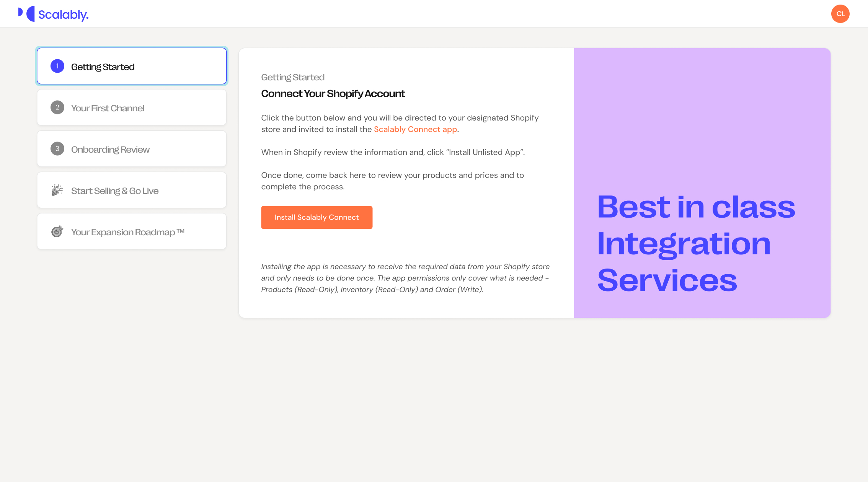Click the target roadmap icon
Screen dimensions: 868x482
coord(57,231)
